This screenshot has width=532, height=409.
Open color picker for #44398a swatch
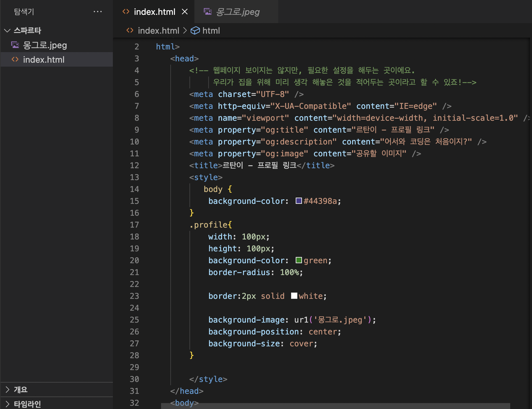[x=299, y=201]
